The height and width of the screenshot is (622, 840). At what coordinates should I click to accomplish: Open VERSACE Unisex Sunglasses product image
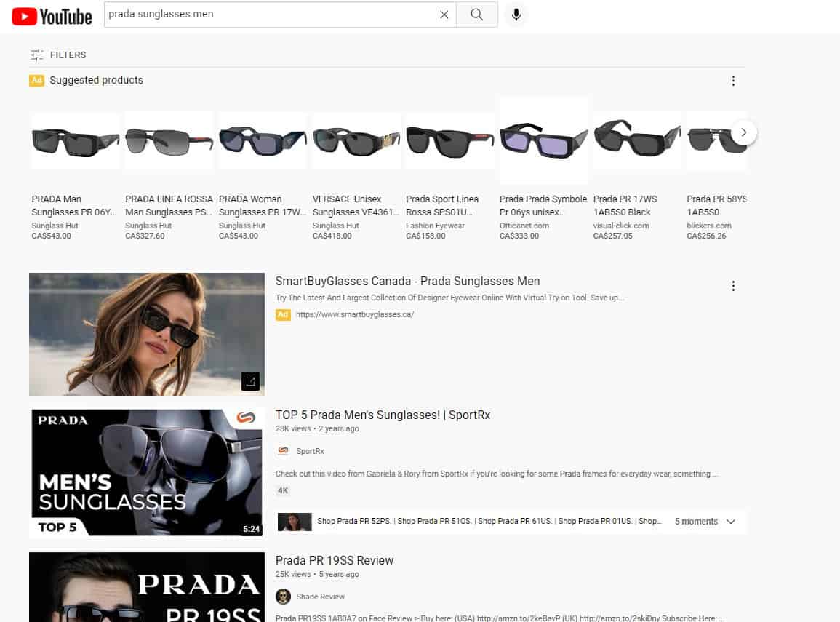pyautogui.click(x=356, y=141)
